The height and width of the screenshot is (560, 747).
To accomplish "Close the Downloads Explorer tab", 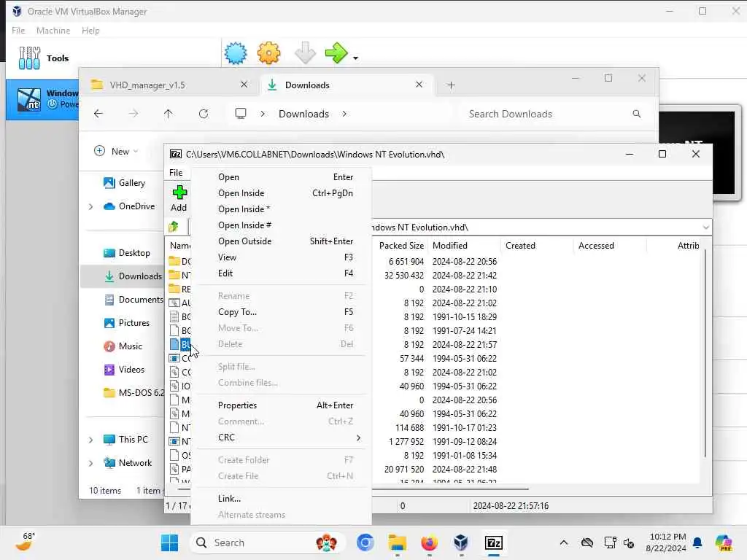I will pos(419,85).
